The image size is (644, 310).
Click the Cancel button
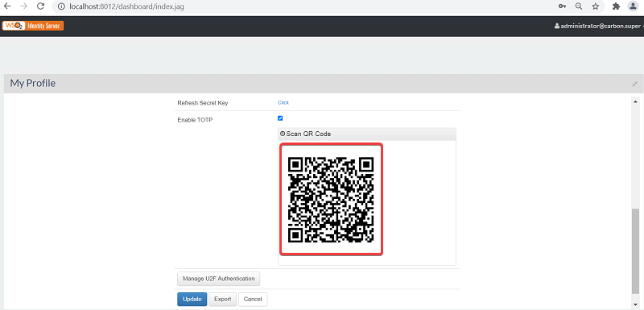point(253,300)
